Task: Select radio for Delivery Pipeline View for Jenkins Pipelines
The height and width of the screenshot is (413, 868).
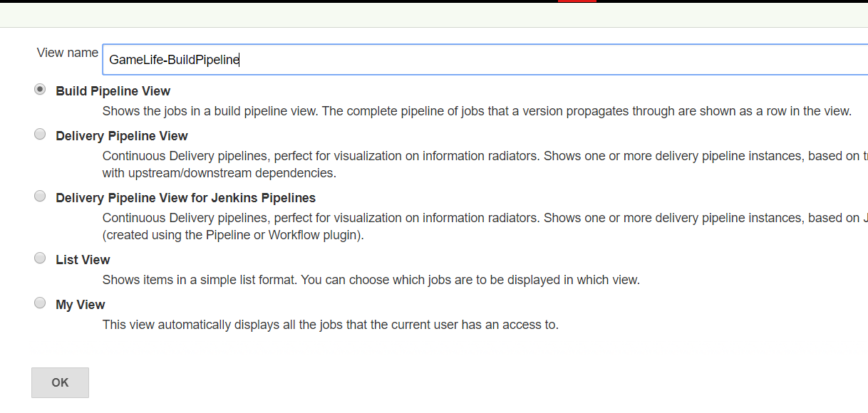Action: click(x=40, y=197)
